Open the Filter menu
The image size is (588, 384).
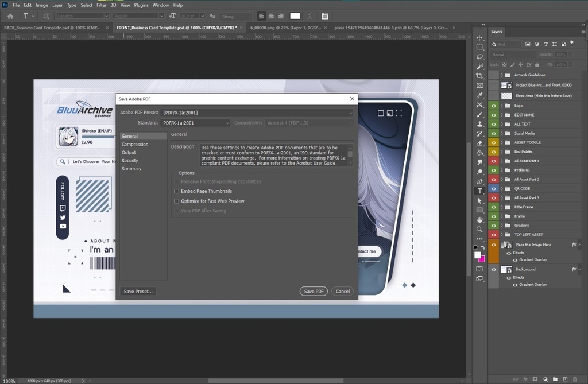tap(101, 5)
